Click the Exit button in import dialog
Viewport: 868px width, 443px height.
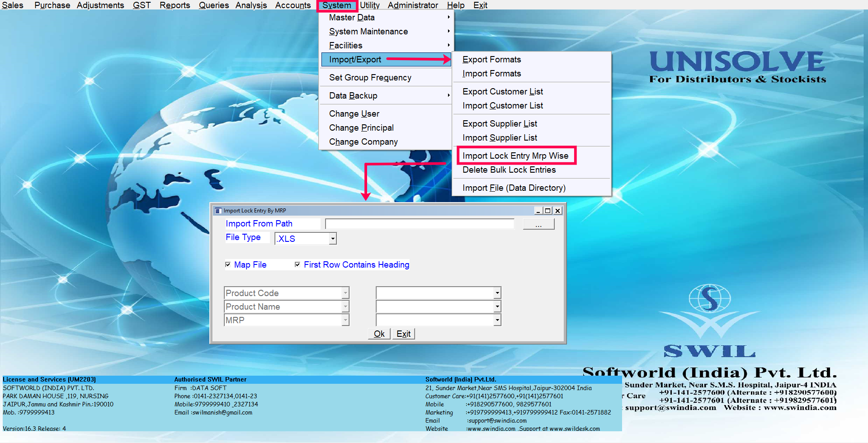[403, 334]
